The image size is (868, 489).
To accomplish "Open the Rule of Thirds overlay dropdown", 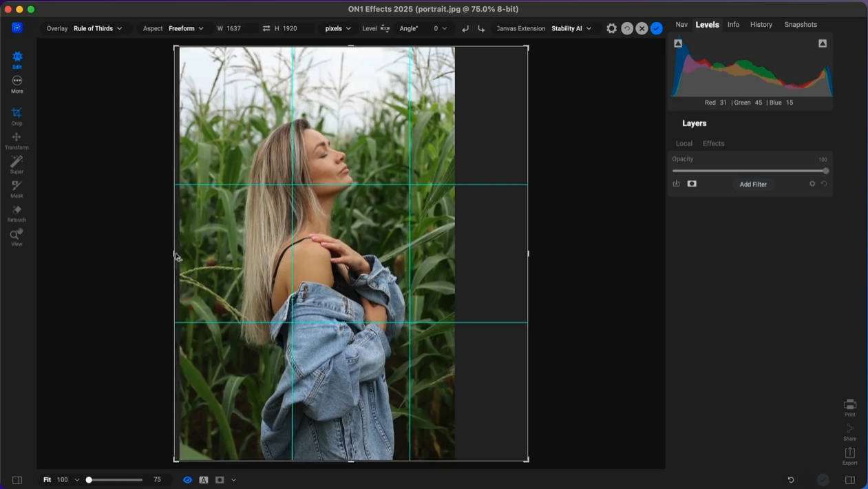I will point(98,28).
